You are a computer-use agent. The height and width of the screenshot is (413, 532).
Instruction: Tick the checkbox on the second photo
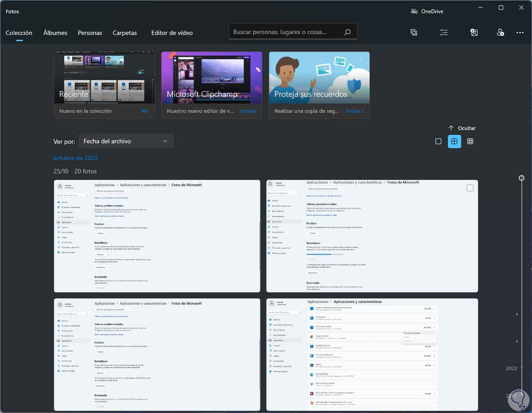coord(470,188)
